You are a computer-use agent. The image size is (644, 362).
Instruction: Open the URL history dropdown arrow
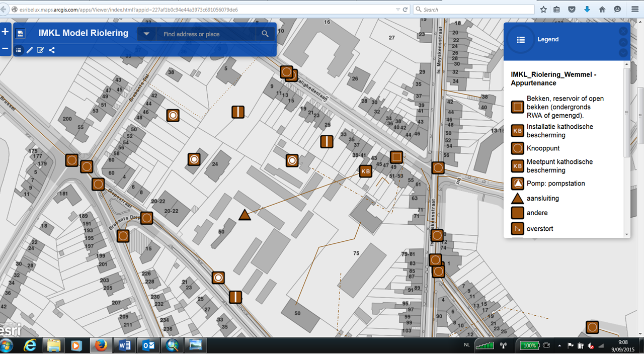click(397, 10)
